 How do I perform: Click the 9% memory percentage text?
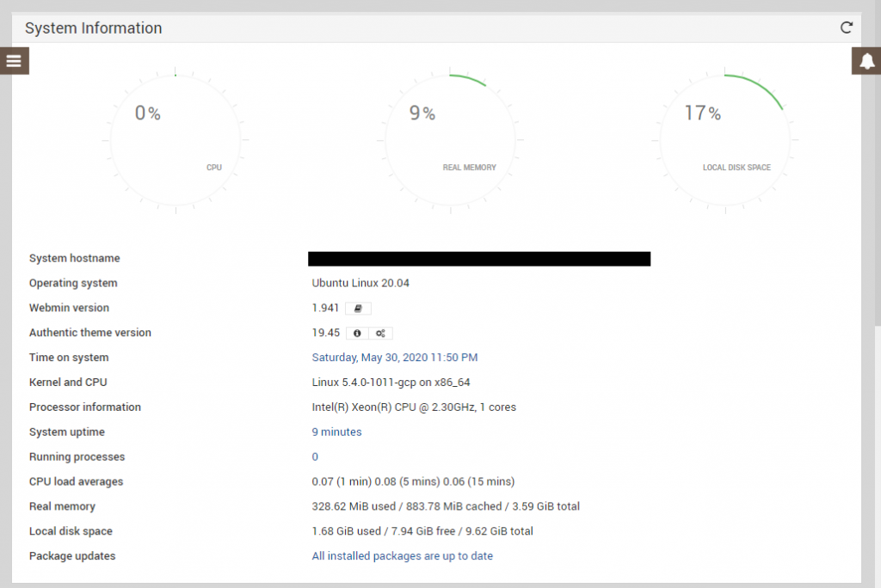click(x=422, y=113)
